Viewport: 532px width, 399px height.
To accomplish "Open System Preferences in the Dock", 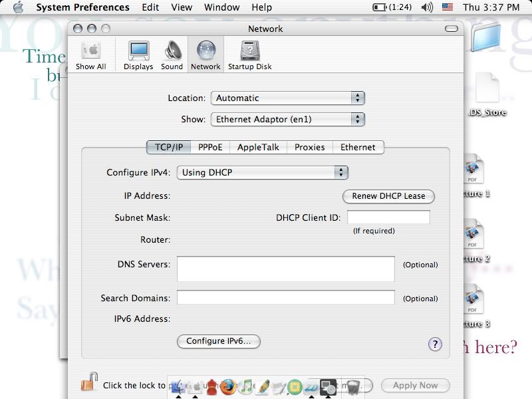I will 195,387.
